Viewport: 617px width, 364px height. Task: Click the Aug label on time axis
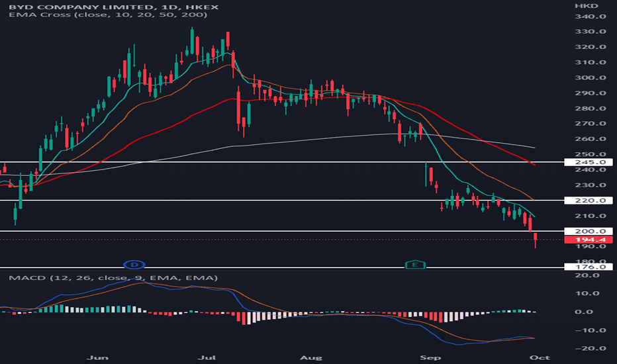click(x=311, y=357)
